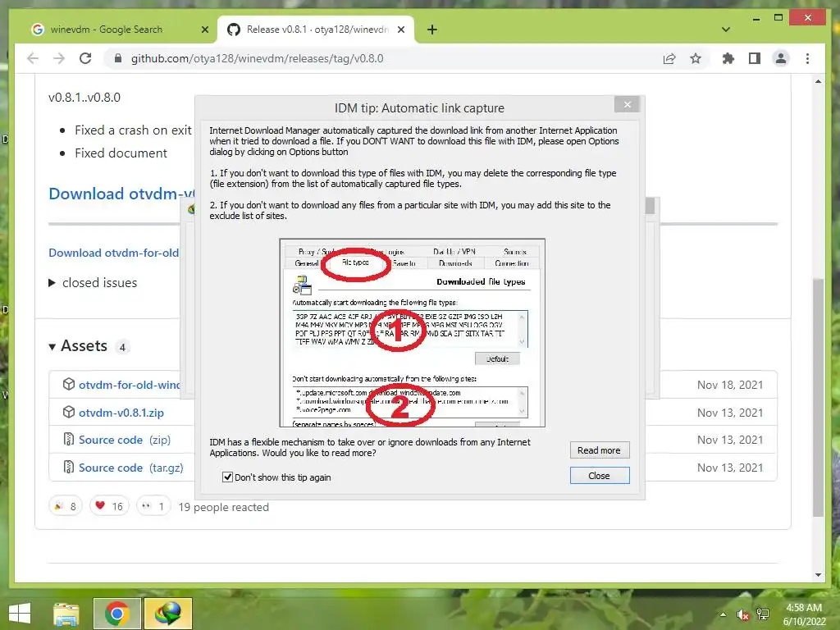Open the Windows Start menu
Screen dimensions: 840x630
[x=20, y=614]
